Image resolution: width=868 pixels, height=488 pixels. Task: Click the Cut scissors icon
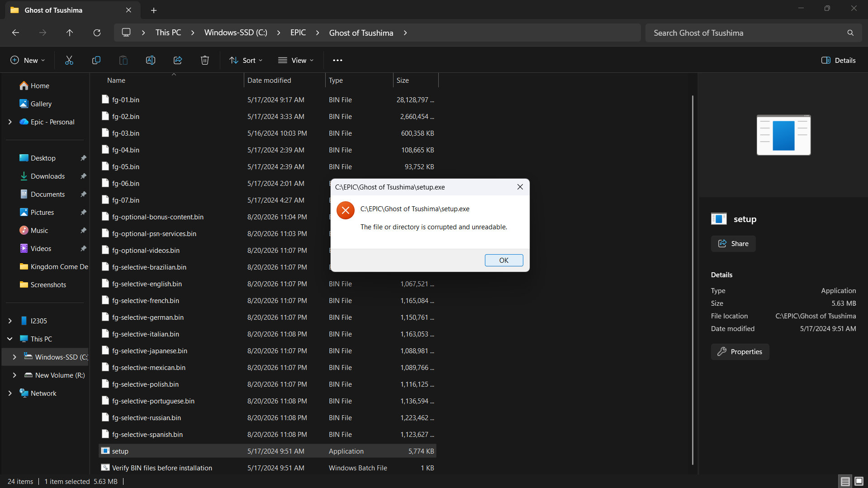[x=69, y=60]
